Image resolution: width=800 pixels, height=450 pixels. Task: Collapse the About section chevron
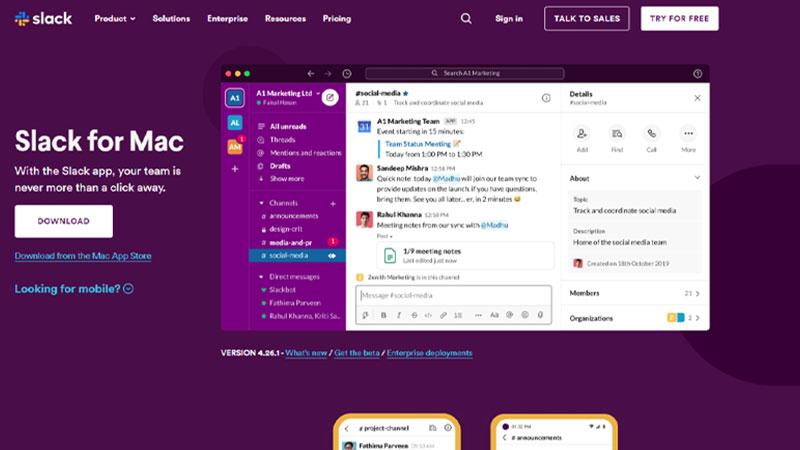(697, 178)
